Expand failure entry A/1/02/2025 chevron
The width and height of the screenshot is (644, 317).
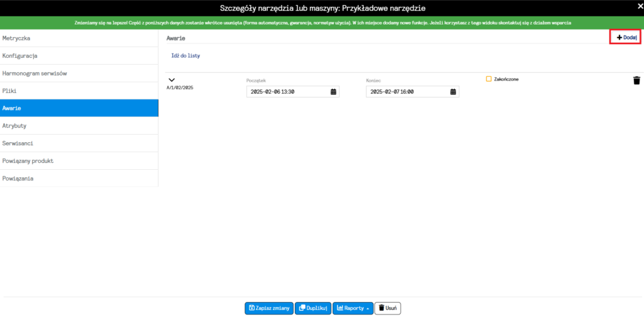171,80
